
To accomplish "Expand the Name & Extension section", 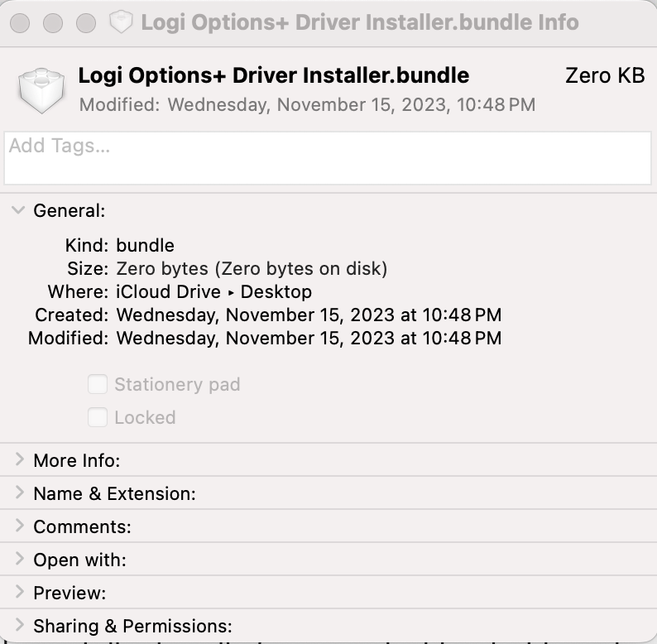I will 19,493.
